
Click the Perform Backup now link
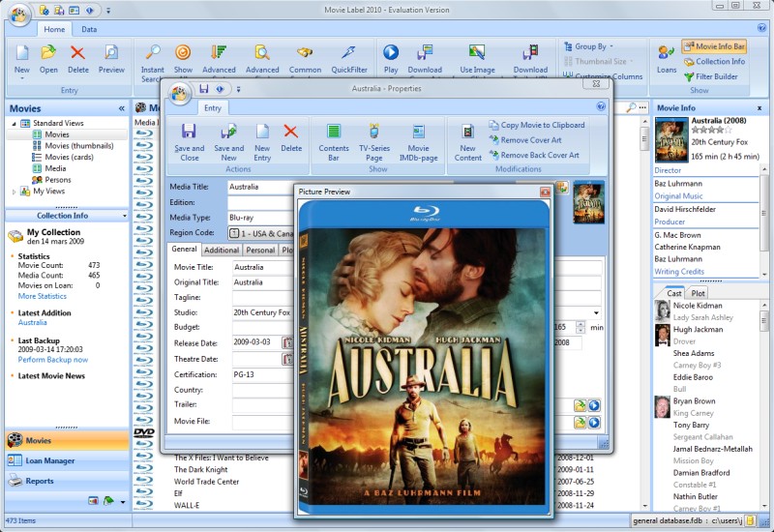53,360
